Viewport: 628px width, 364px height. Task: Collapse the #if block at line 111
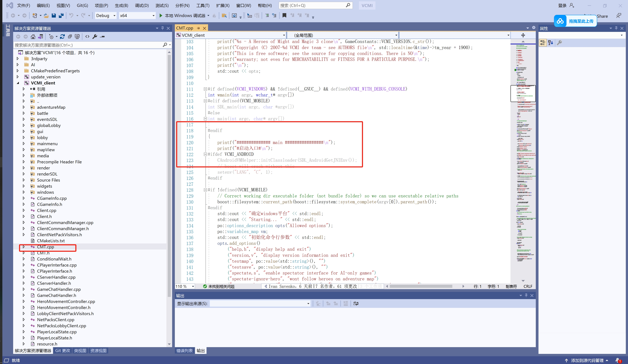pyautogui.click(x=205, y=89)
